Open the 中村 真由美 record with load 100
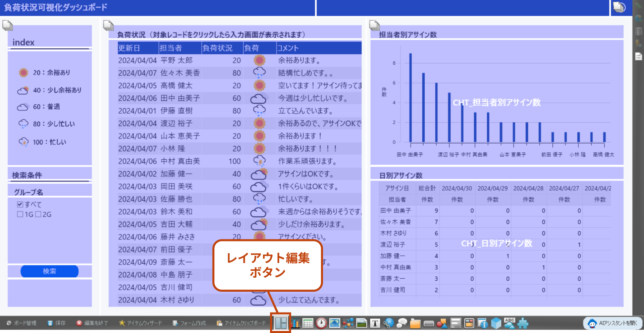644x333 pixels. coord(239,161)
